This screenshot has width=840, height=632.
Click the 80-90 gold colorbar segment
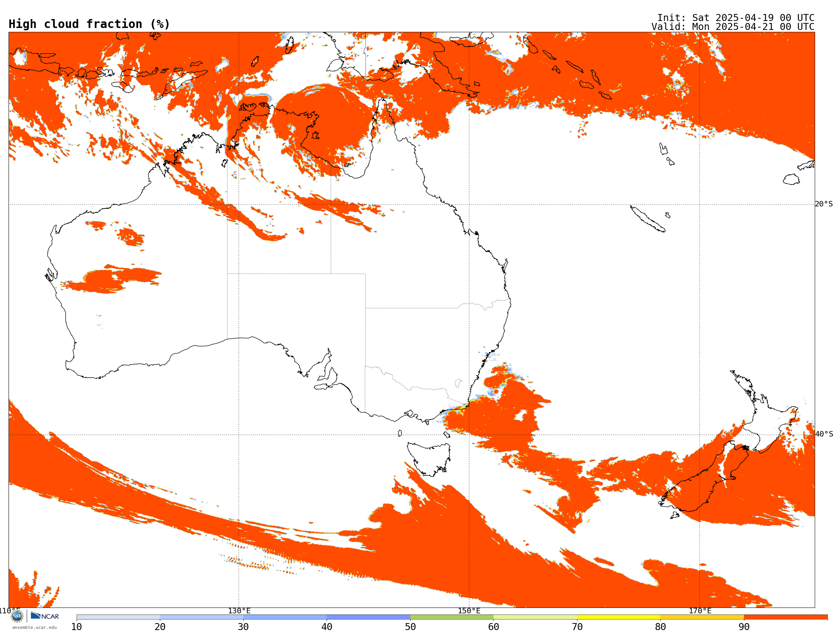[x=702, y=617]
